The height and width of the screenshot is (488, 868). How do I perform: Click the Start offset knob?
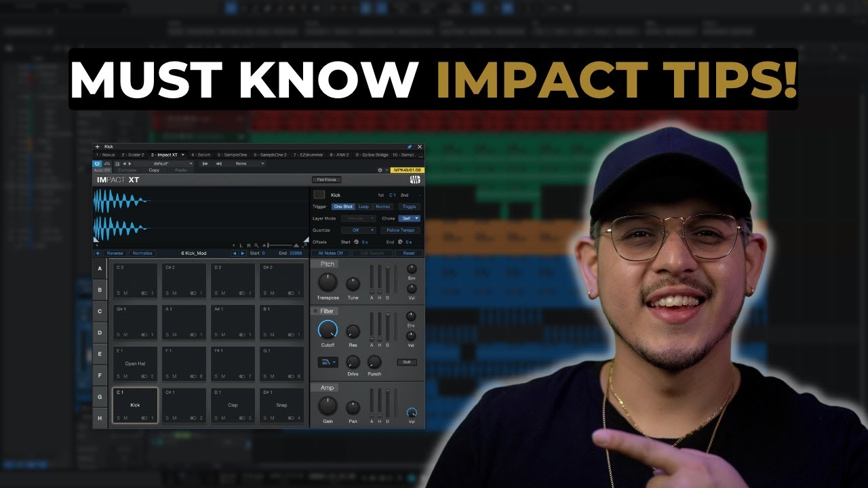pos(357,242)
